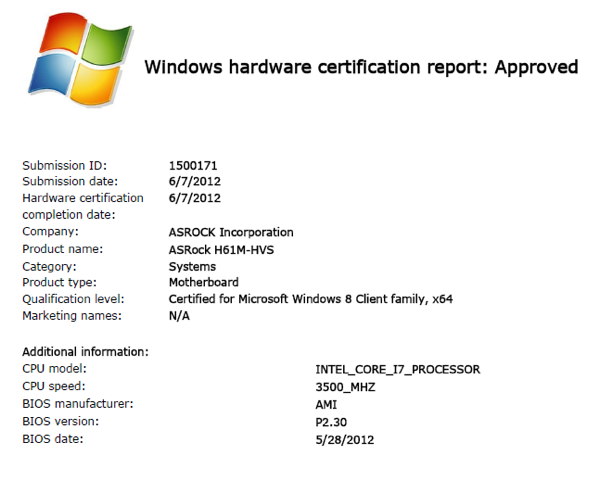
Task: Select the '3500_MHZ' CPU speed value
Action: [345, 387]
